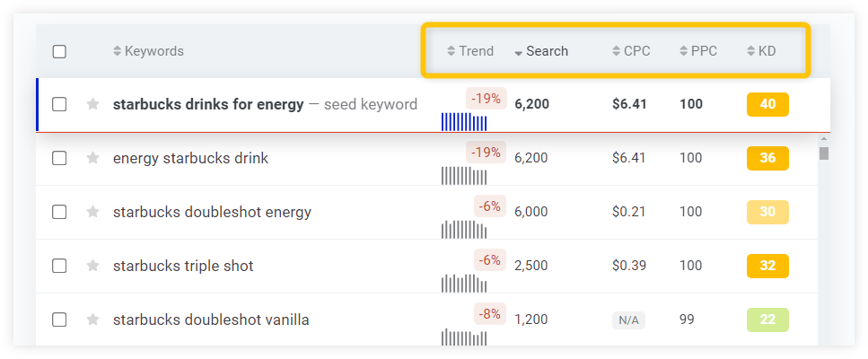
Task: Sort by the KD column header
Action: coord(761,51)
